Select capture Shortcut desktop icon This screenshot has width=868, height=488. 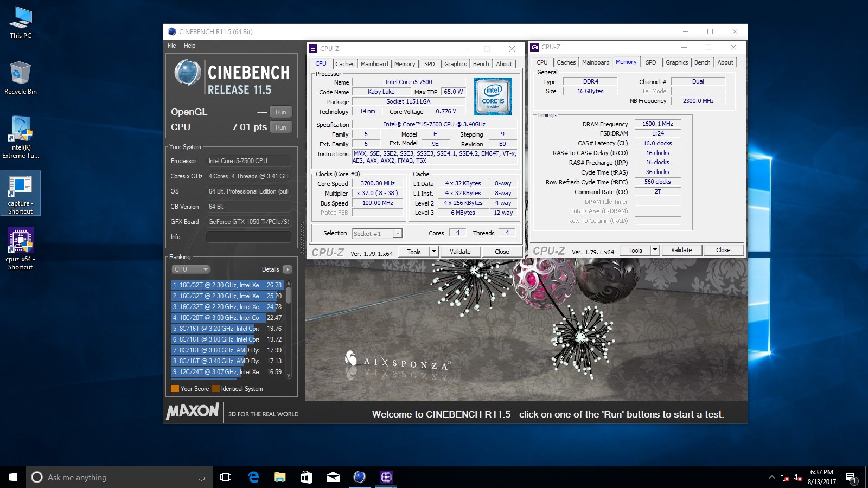point(21,194)
